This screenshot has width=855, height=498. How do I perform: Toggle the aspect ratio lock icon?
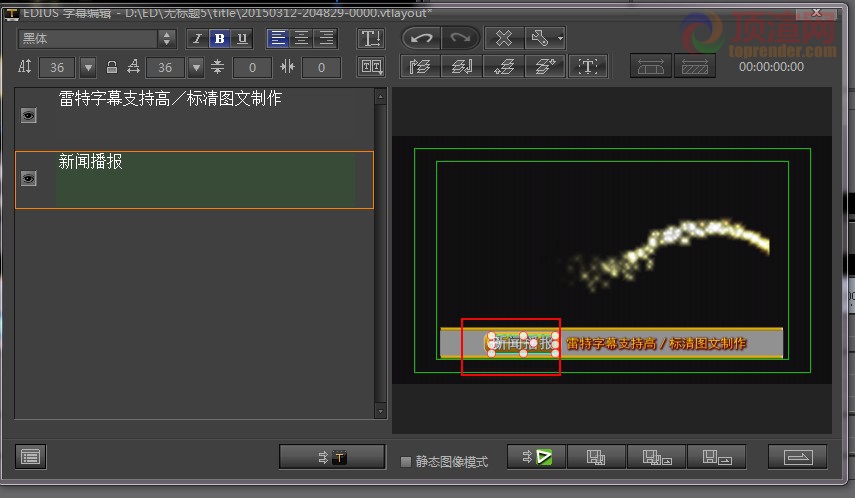pyautogui.click(x=112, y=67)
